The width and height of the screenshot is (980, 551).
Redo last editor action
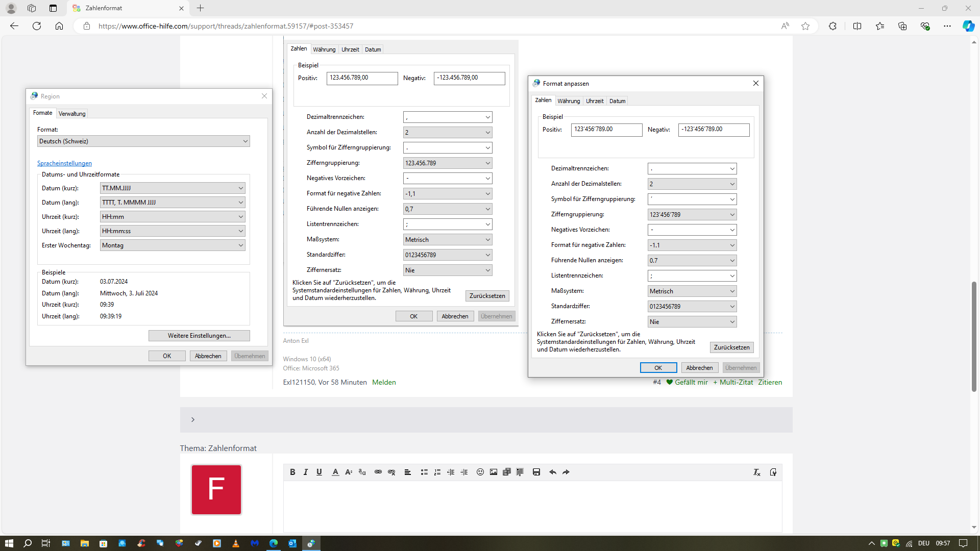tap(566, 472)
